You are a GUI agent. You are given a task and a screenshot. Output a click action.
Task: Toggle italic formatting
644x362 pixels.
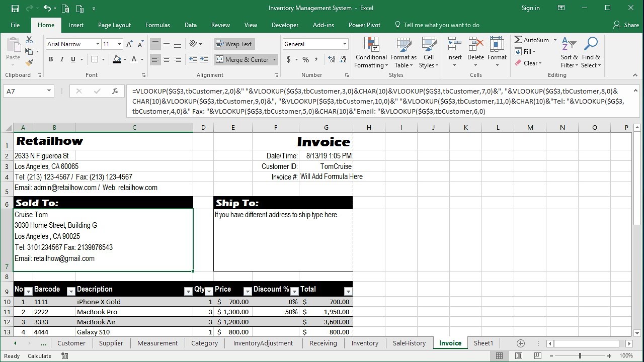[62, 59]
